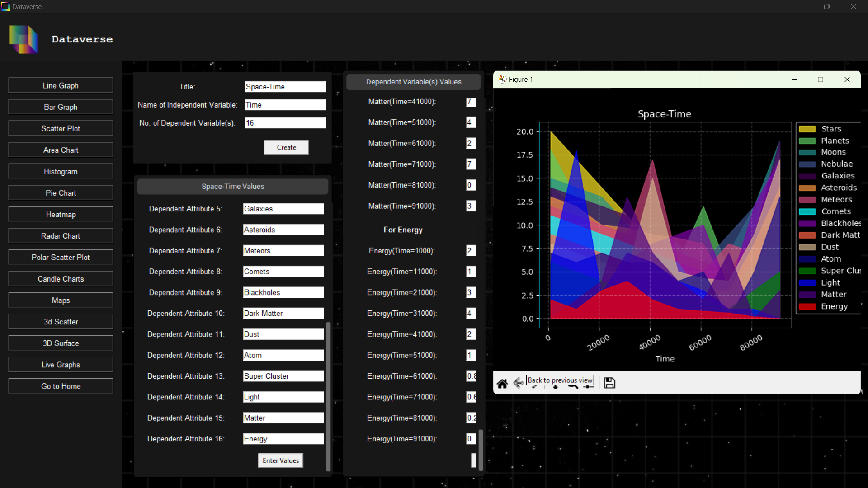Click the Enter Values button
868x488 pixels.
[280, 460]
